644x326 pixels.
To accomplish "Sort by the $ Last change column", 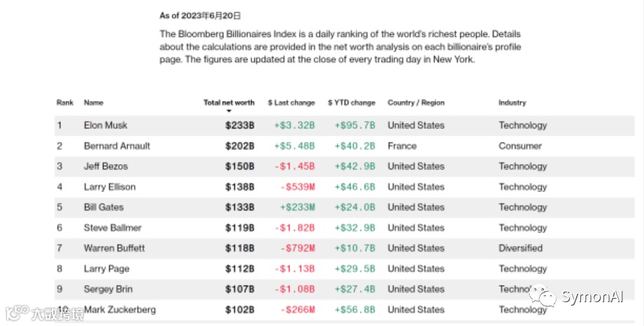I will 291,102.
